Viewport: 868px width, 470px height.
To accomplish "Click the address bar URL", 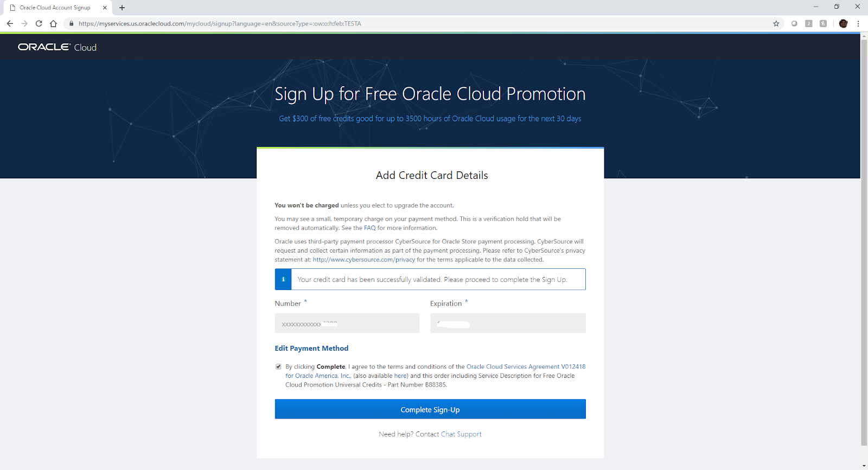I will tap(220, 23).
